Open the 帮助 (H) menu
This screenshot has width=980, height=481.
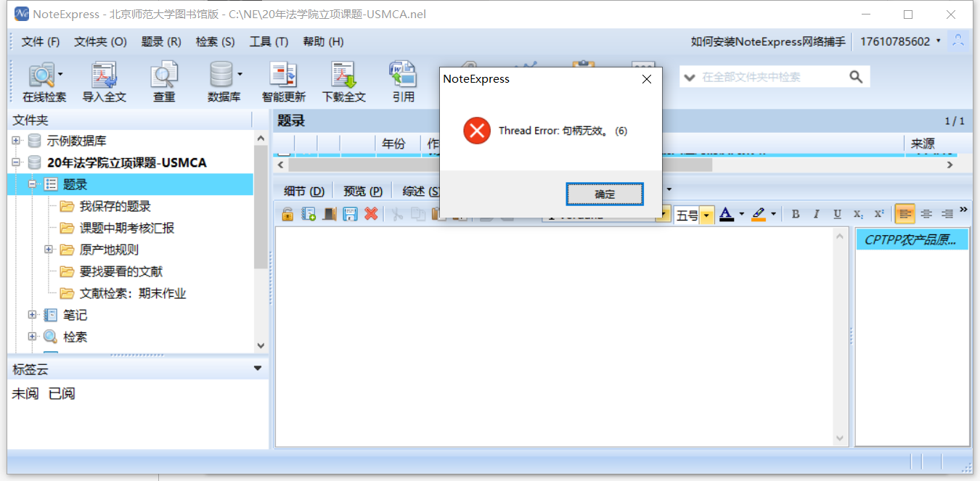click(x=323, y=41)
